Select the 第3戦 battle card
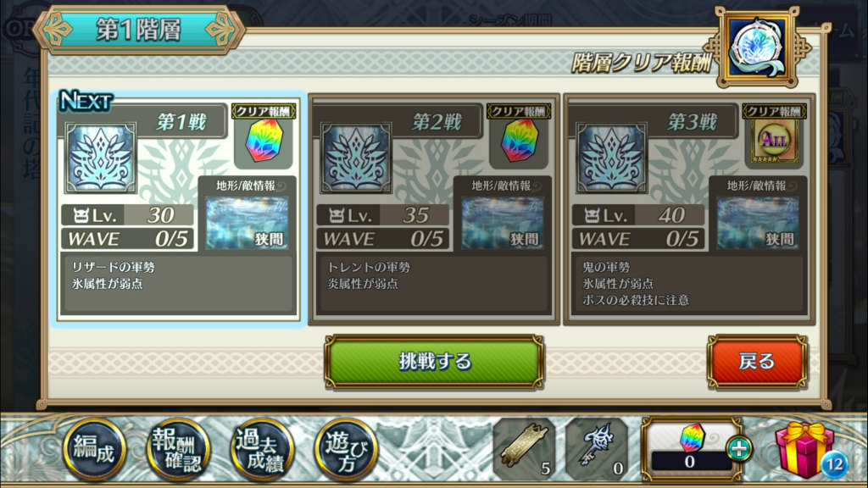This screenshot has height=488, width=868. point(689,208)
